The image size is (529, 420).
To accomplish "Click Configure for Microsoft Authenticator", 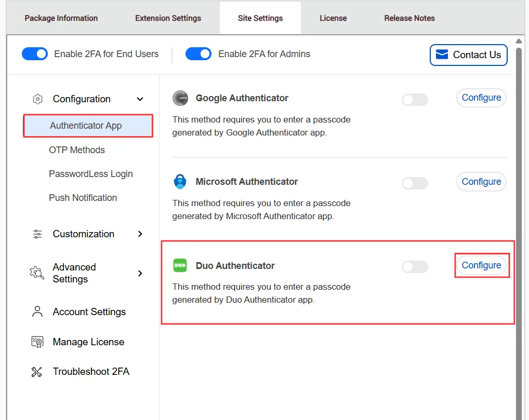I will click(x=481, y=182).
